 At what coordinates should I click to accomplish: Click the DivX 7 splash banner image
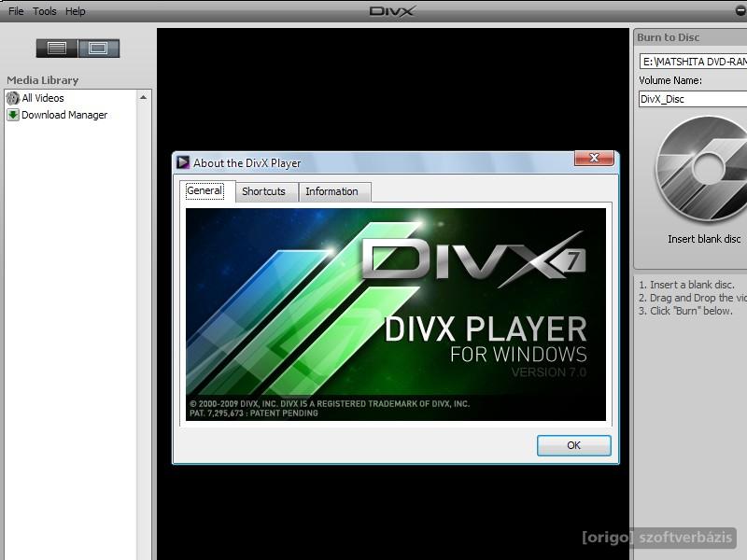coord(396,315)
